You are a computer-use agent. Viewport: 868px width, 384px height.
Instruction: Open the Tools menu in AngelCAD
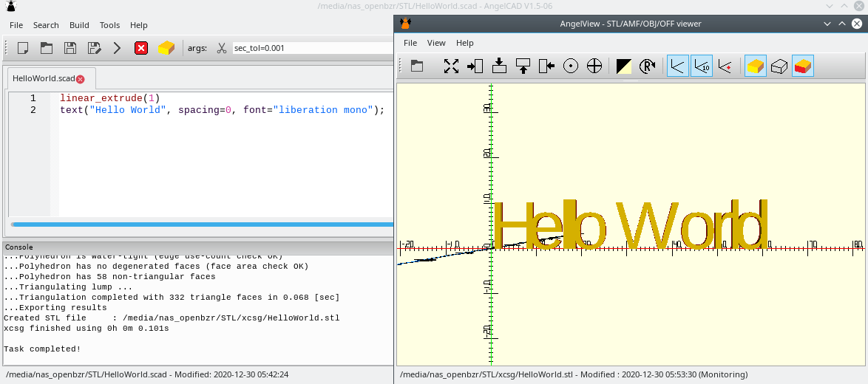click(109, 25)
